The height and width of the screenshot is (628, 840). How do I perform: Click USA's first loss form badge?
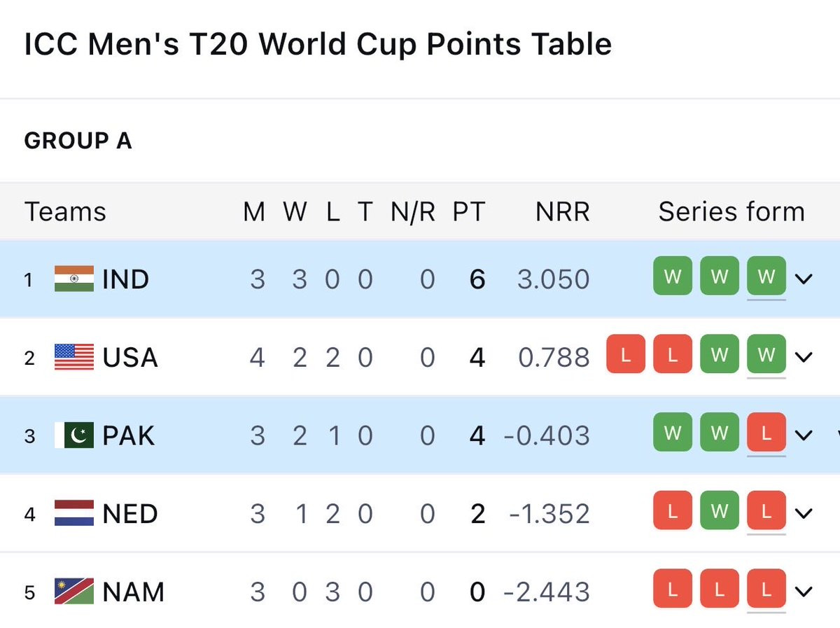click(625, 356)
